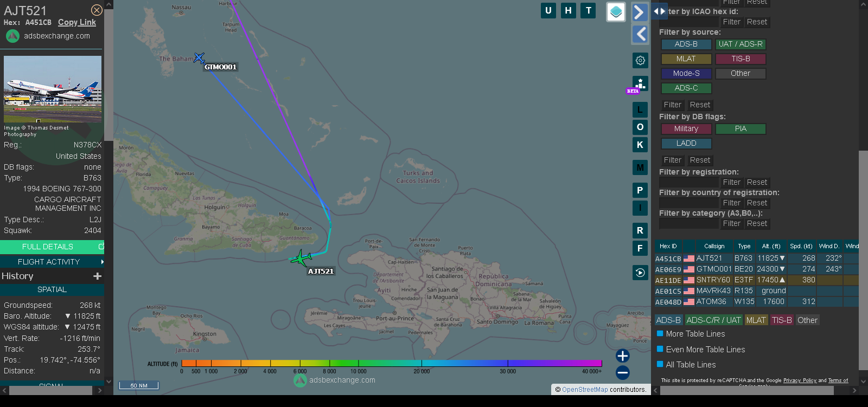
Task: Toggle the O map button
Action: point(640,127)
